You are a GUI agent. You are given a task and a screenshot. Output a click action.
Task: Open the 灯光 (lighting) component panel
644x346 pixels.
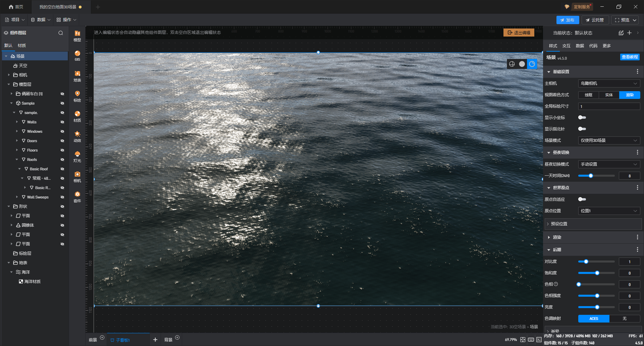coord(77,156)
